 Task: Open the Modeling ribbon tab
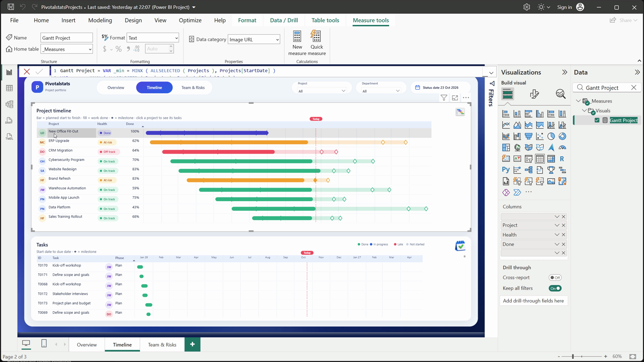pyautogui.click(x=100, y=20)
